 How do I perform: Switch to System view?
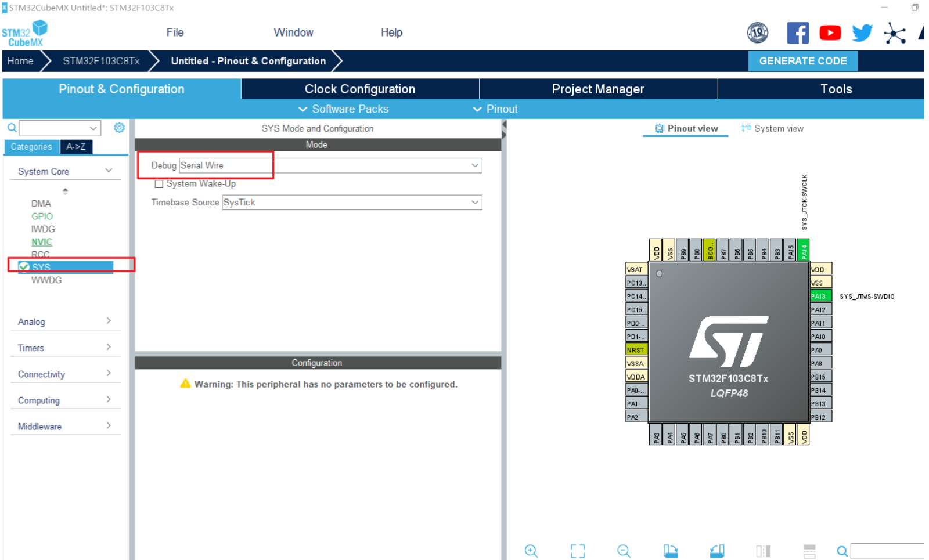click(772, 128)
